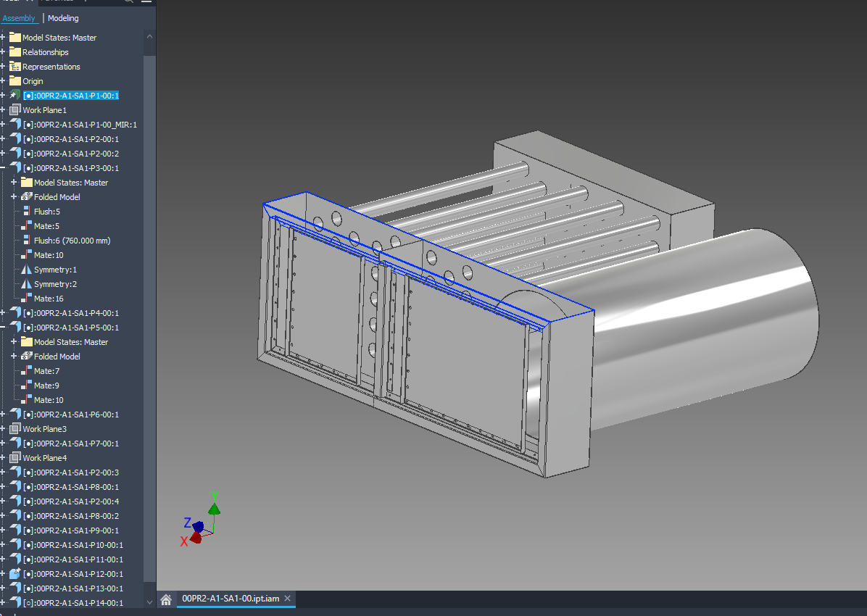The width and height of the screenshot is (867, 616).
Task: Click the pin icon on 00PR2-A1-SA1-P1-00:1
Action: click(x=13, y=94)
